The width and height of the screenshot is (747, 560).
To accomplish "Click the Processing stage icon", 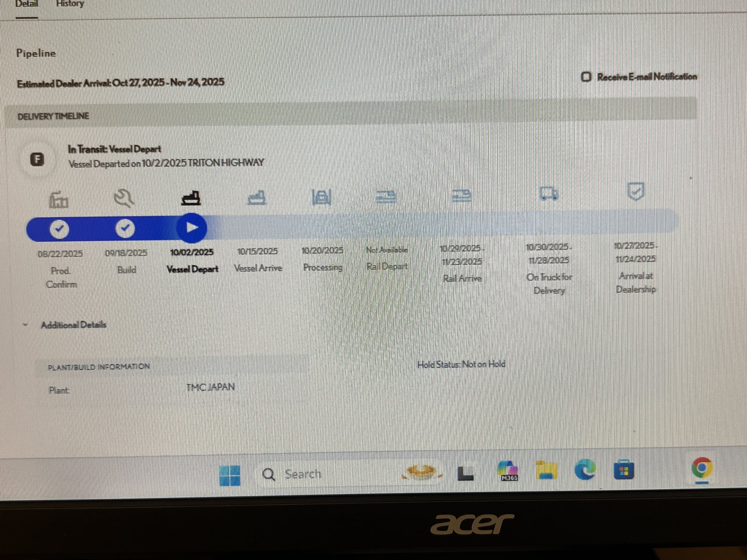I will (x=322, y=197).
